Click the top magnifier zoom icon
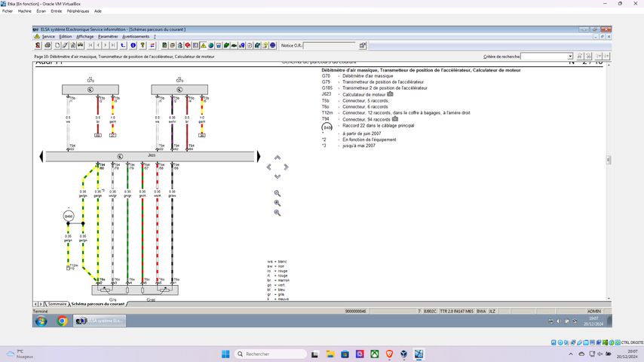The height and width of the screenshot is (362, 644). (278, 193)
